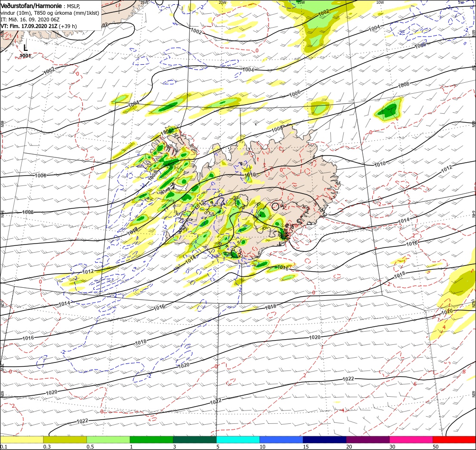476x450 pixels.
Task: Click the red '6' temperature contour label
Action: click(415, 384)
